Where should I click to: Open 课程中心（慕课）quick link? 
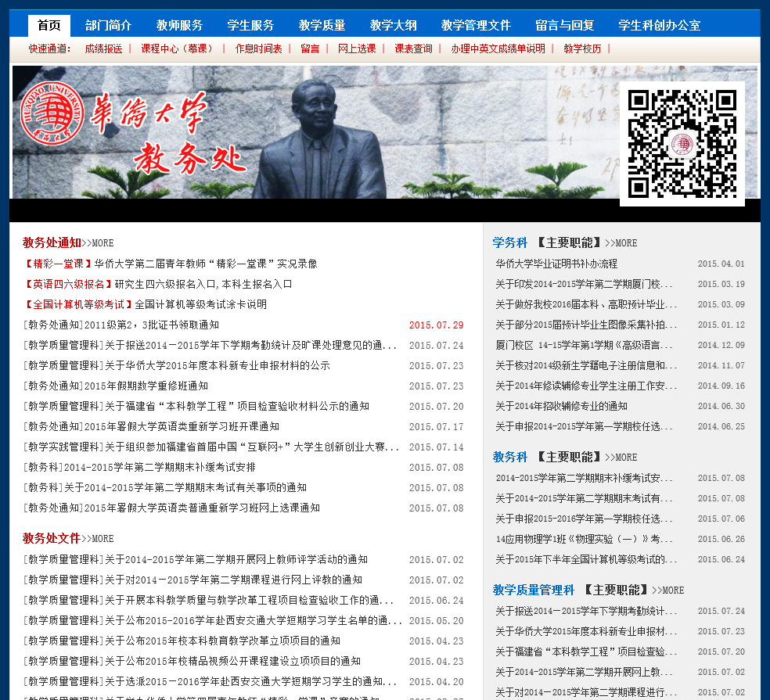click(x=179, y=48)
